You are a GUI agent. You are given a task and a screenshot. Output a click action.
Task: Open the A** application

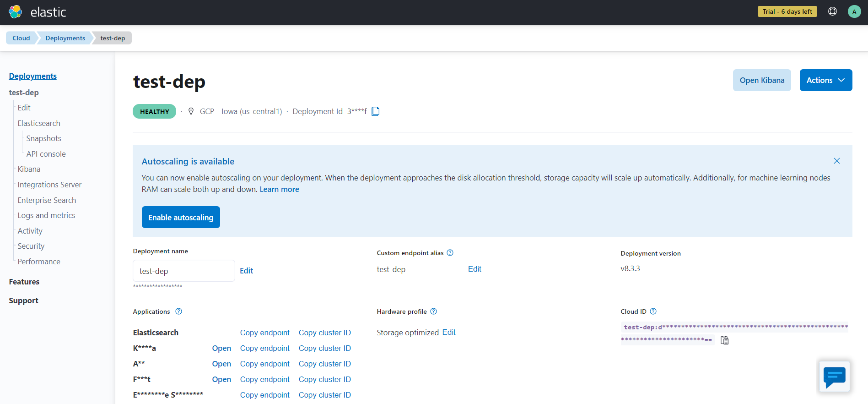pyautogui.click(x=221, y=364)
